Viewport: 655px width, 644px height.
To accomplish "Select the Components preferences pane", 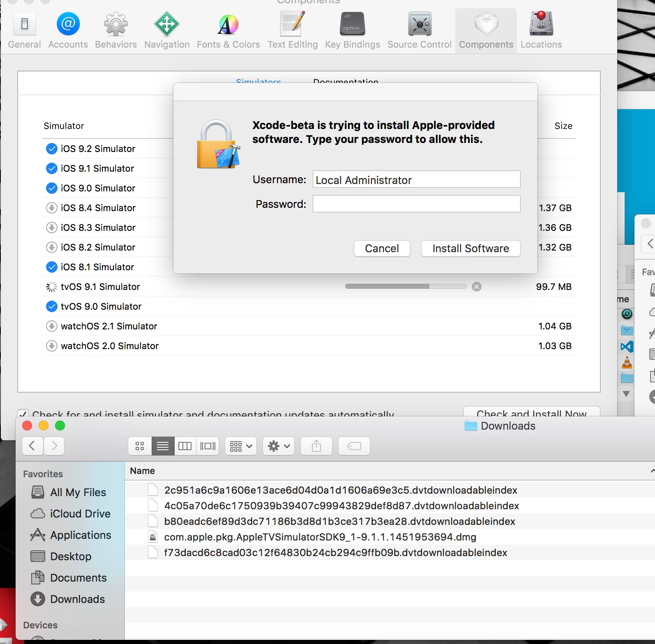I will click(x=486, y=30).
